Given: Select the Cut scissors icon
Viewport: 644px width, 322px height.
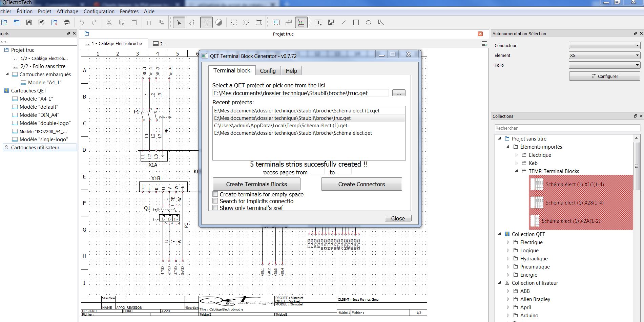Looking at the screenshot, I should coord(109,23).
